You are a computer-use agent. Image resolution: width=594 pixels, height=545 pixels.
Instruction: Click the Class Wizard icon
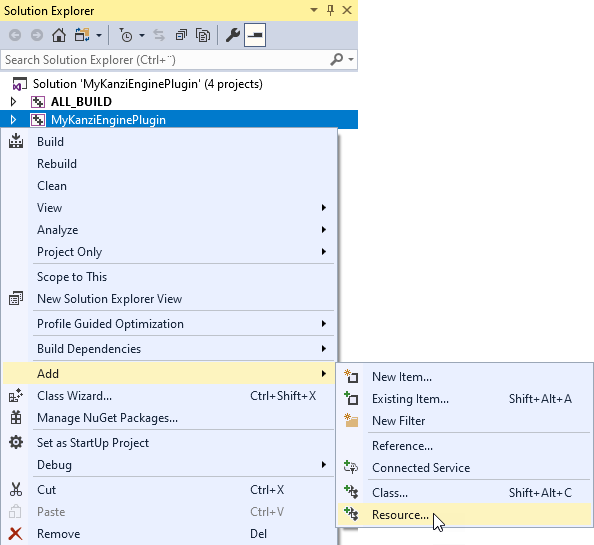click(16, 395)
